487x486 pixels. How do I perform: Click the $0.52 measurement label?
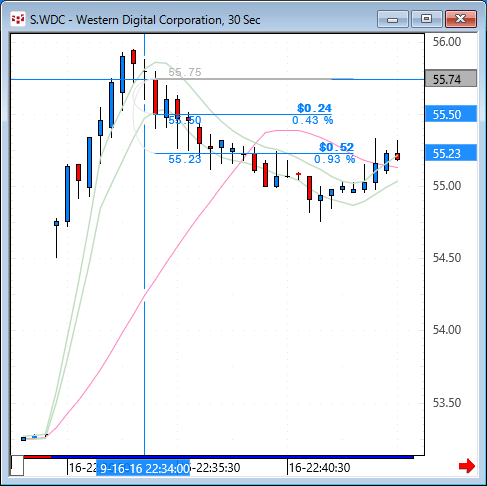(x=336, y=147)
